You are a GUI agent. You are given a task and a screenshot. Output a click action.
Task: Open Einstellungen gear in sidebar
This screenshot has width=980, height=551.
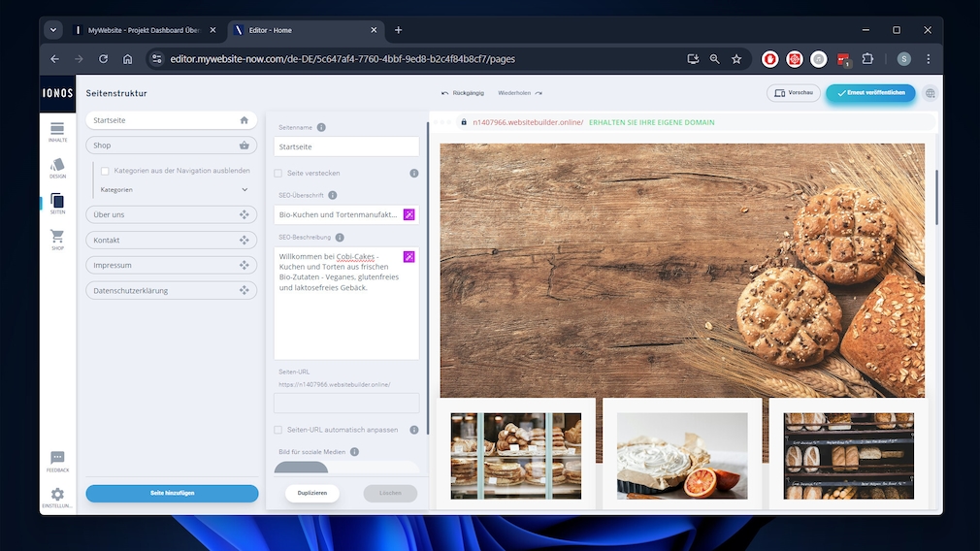(57, 497)
